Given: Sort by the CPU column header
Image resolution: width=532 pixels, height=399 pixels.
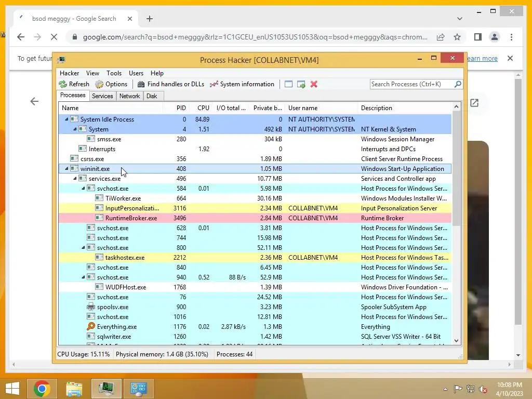Looking at the screenshot, I should pos(201,108).
